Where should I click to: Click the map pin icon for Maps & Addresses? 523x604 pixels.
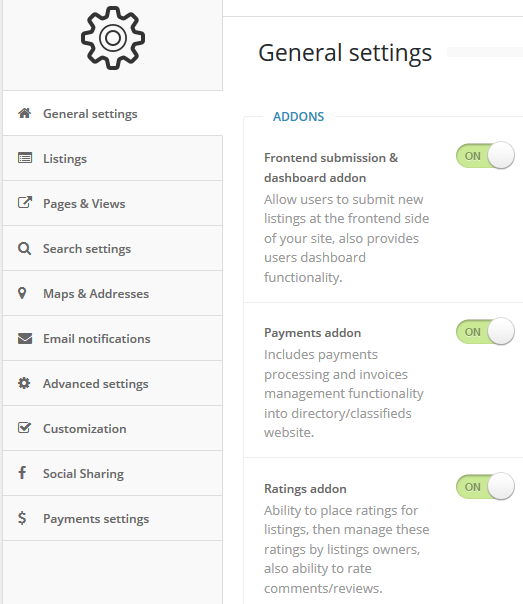click(22, 293)
